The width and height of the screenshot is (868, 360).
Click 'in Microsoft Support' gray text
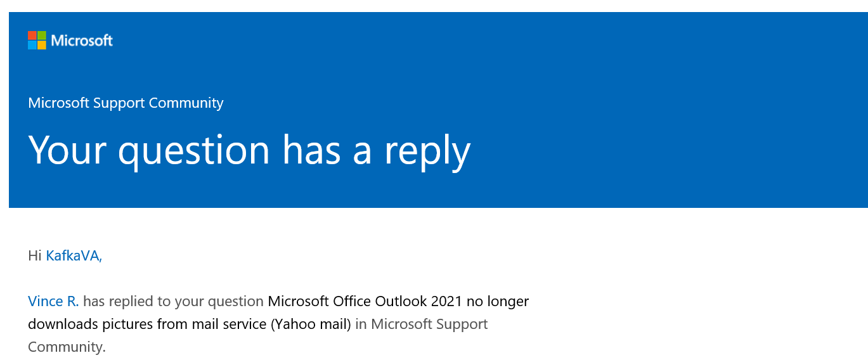422,324
